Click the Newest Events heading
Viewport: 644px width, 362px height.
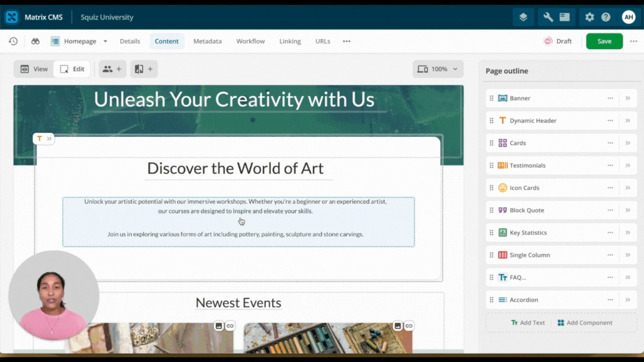tap(238, 303)
